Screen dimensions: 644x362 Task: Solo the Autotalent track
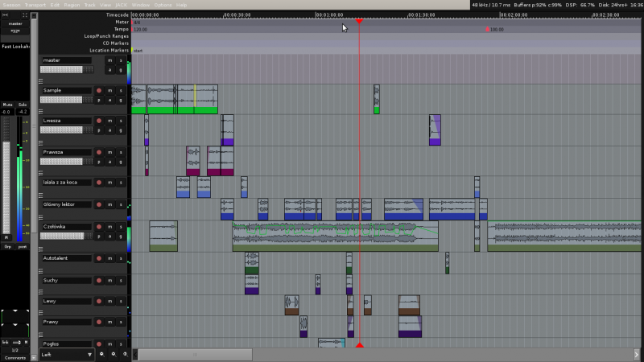click(121, 258)
